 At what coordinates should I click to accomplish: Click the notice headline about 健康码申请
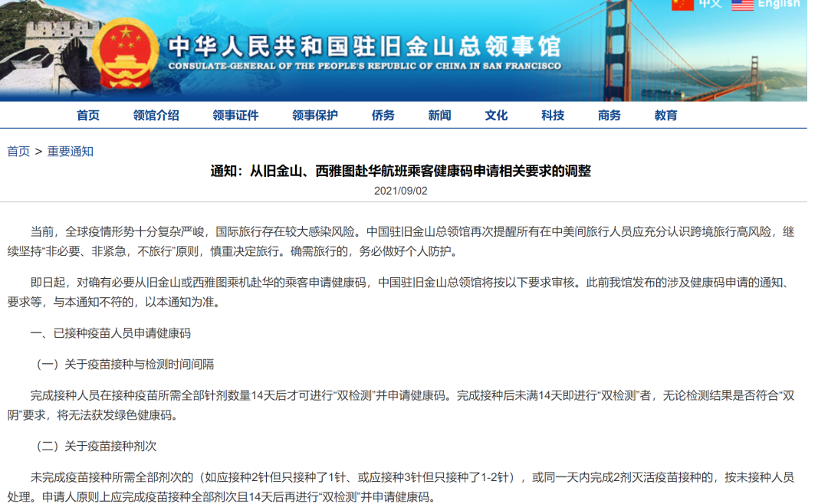pos(401,171)
